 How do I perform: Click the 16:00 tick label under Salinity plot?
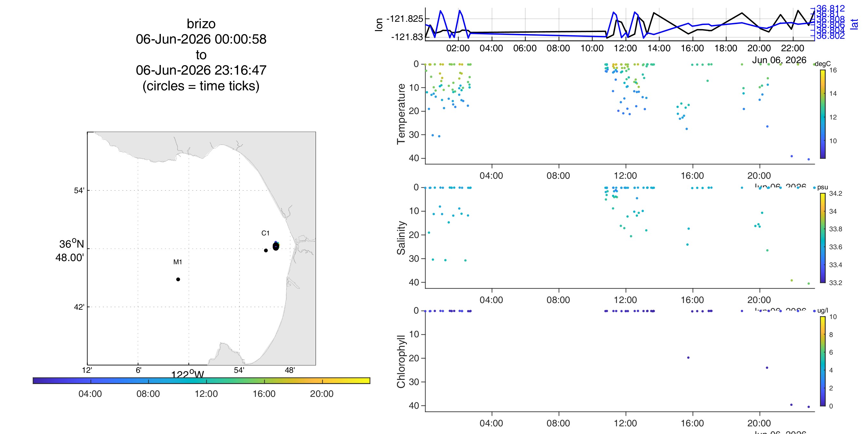[x=692, y=299]
